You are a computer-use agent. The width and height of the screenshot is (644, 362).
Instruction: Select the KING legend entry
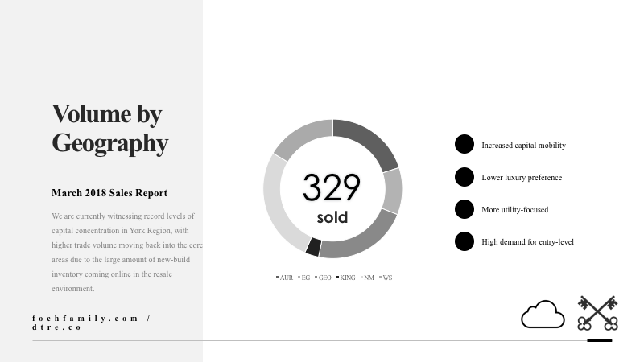346,278
